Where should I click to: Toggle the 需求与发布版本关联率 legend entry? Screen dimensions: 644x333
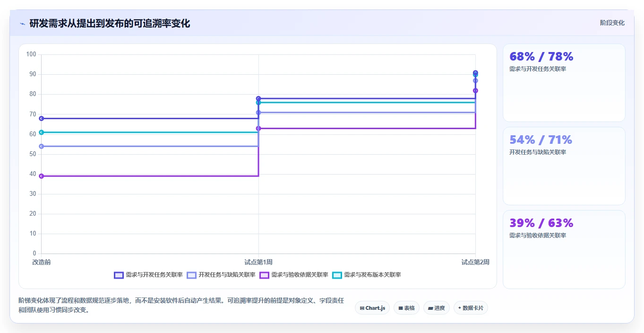coord(367,275)
